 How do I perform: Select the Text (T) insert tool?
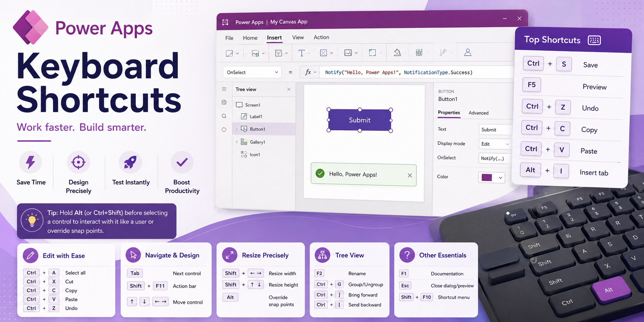(x=301, y=53)
